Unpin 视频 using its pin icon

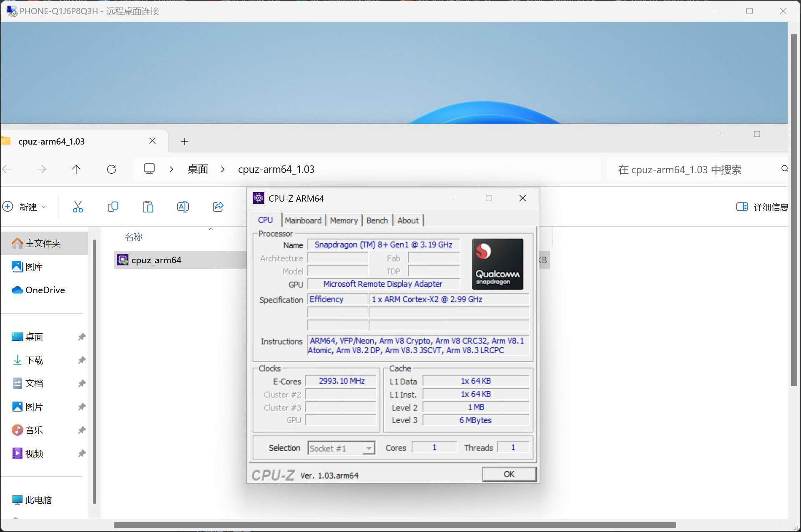[82, 453]
